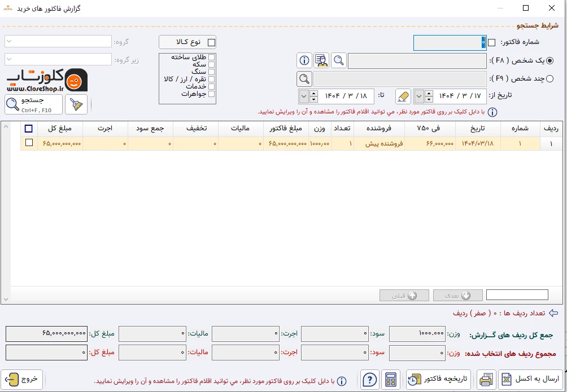Click the قبلی previous button

404,296
